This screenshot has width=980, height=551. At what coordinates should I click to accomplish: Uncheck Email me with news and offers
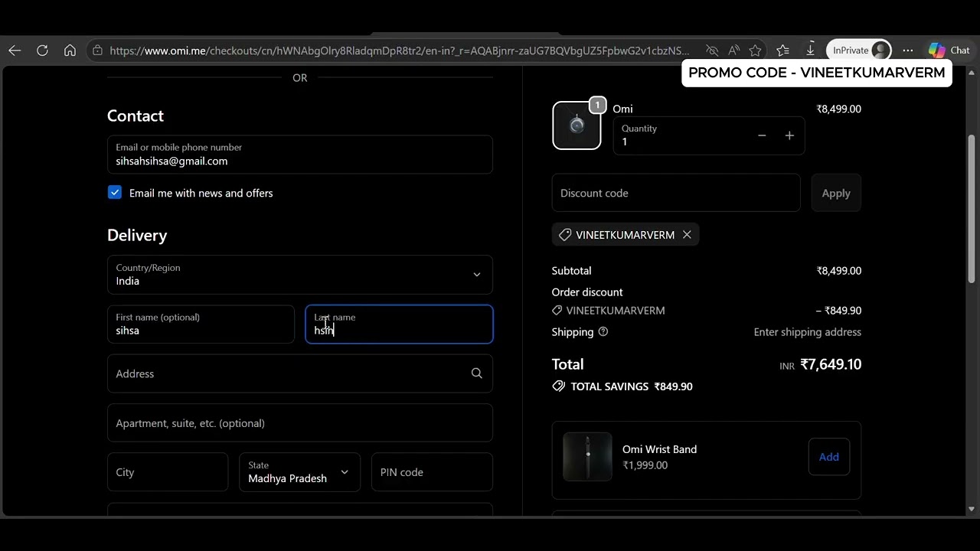pos(115,193)
